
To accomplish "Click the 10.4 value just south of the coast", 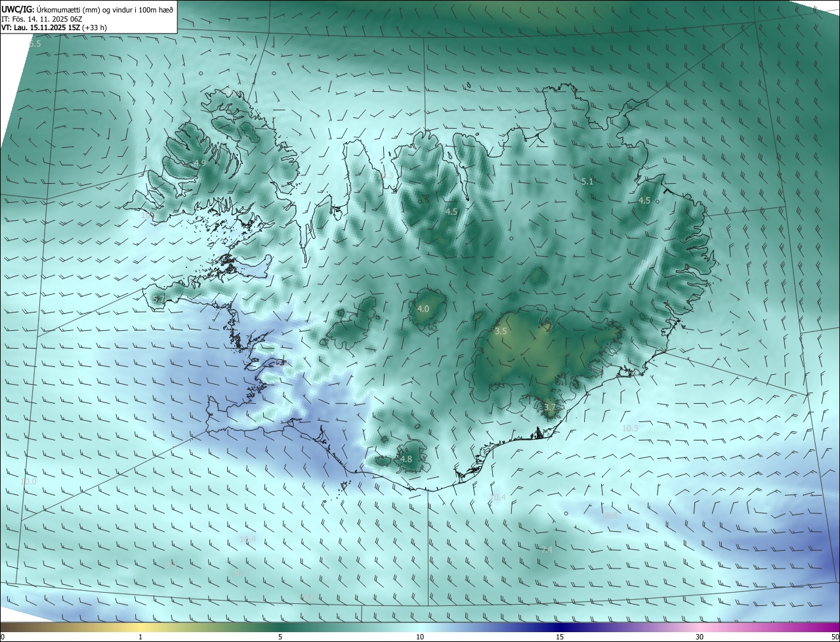I will pos(498,498).
